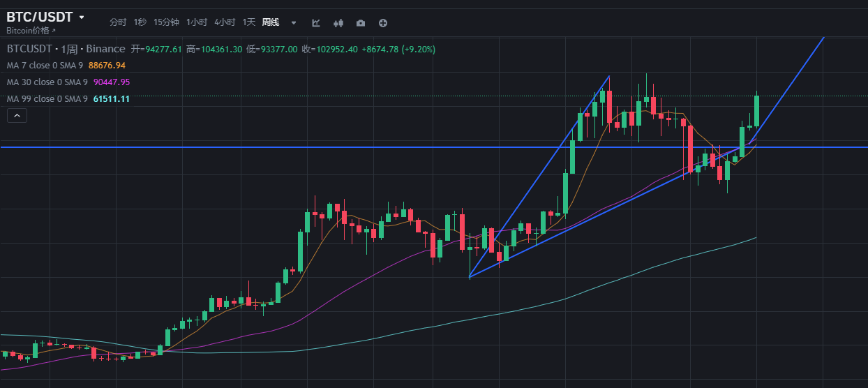
Task: Switch to the 1秒 interval
Action: (x=140, y=22)
